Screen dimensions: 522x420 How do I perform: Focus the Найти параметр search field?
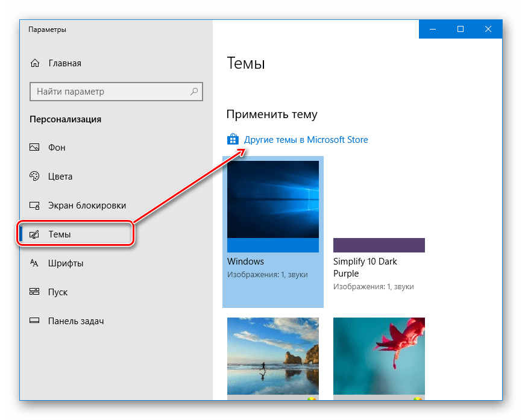(x=108, y=92)
